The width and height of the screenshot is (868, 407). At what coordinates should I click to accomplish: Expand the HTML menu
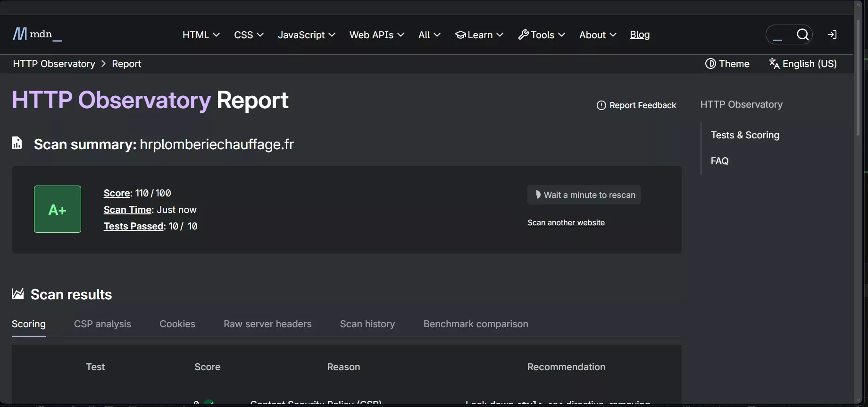tap(201, 35)
